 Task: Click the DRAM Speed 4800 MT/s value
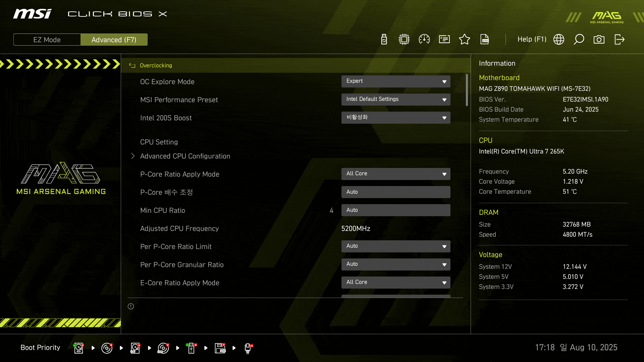click(x=578, y=235)
